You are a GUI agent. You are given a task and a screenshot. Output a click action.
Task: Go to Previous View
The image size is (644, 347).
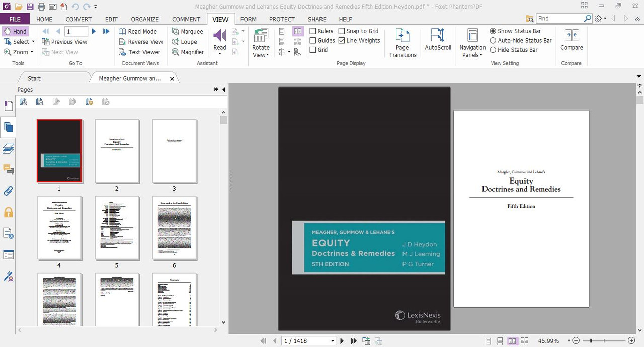click(65, 42)
